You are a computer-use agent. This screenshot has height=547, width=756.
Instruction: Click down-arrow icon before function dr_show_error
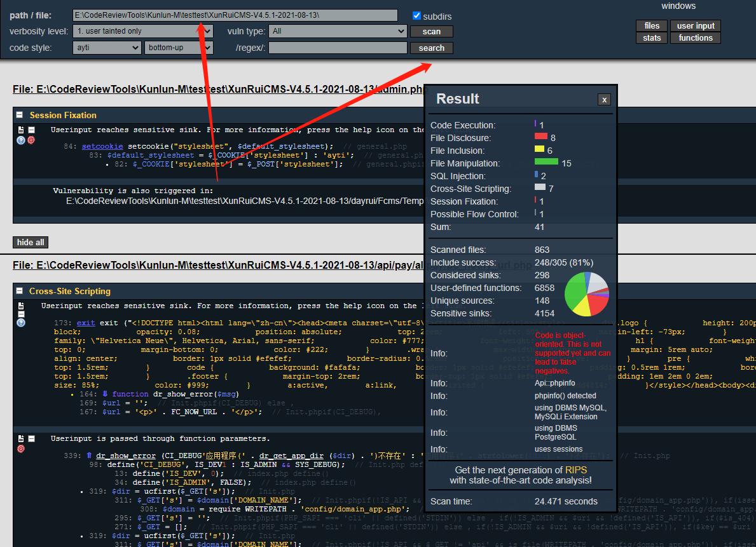(105, 394)
